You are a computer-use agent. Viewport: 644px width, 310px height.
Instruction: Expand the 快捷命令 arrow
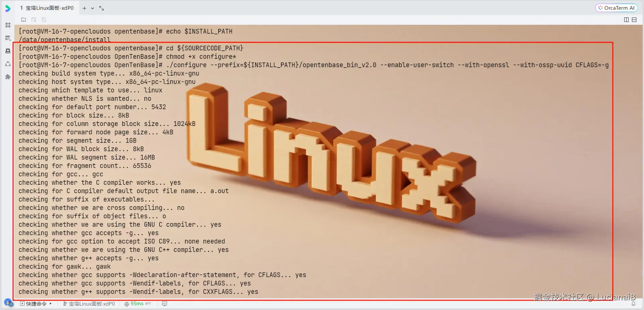[51, 304]
